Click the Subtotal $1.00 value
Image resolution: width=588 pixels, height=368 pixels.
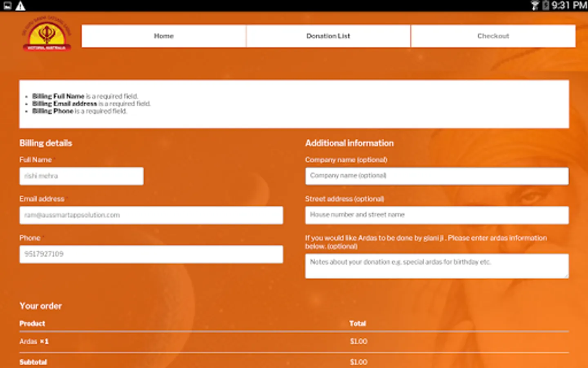point(359,362)
